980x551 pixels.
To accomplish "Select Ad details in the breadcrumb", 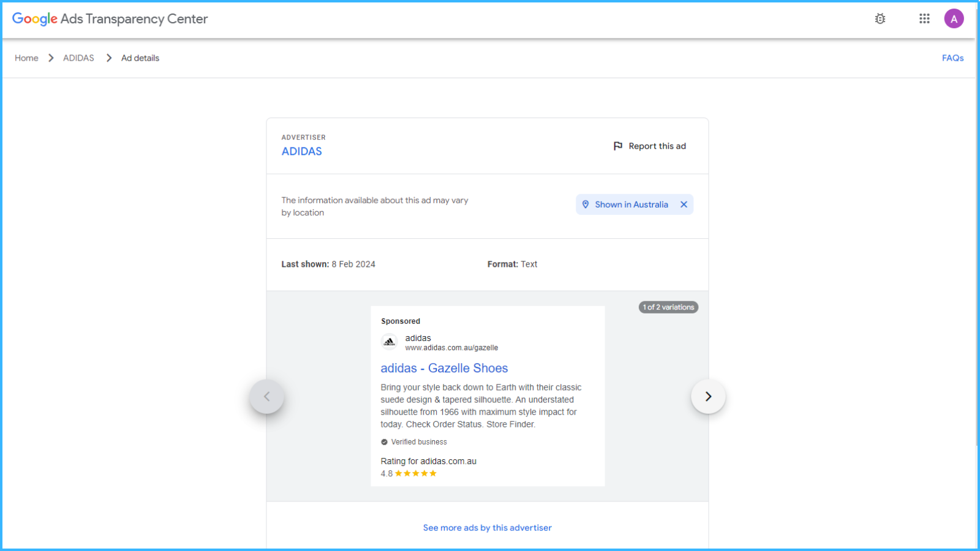I will [x=140, y=58].
